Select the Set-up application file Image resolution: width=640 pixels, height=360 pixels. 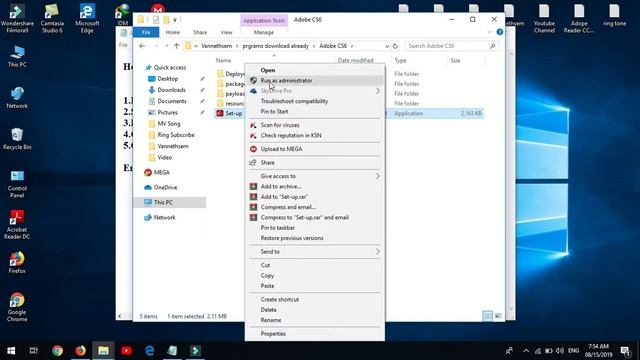coord(233,113)
